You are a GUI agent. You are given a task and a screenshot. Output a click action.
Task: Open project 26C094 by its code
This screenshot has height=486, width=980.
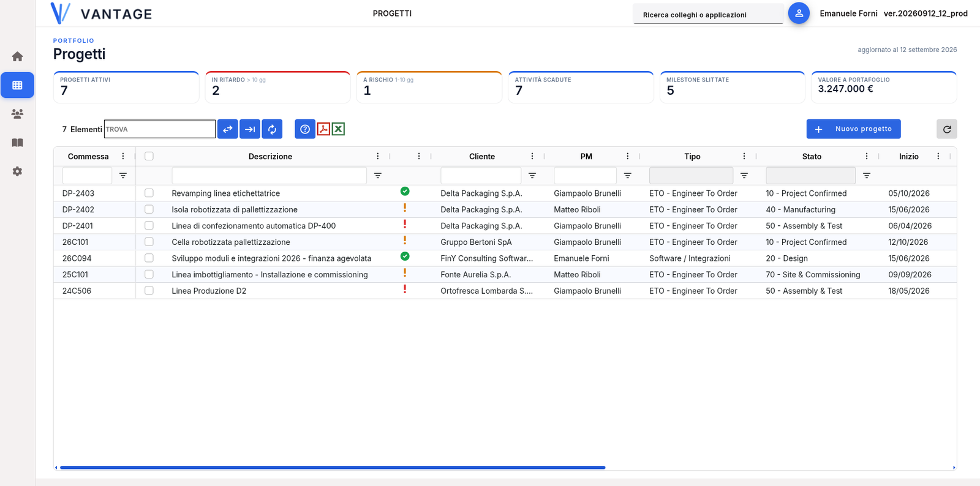click(77, 258)
